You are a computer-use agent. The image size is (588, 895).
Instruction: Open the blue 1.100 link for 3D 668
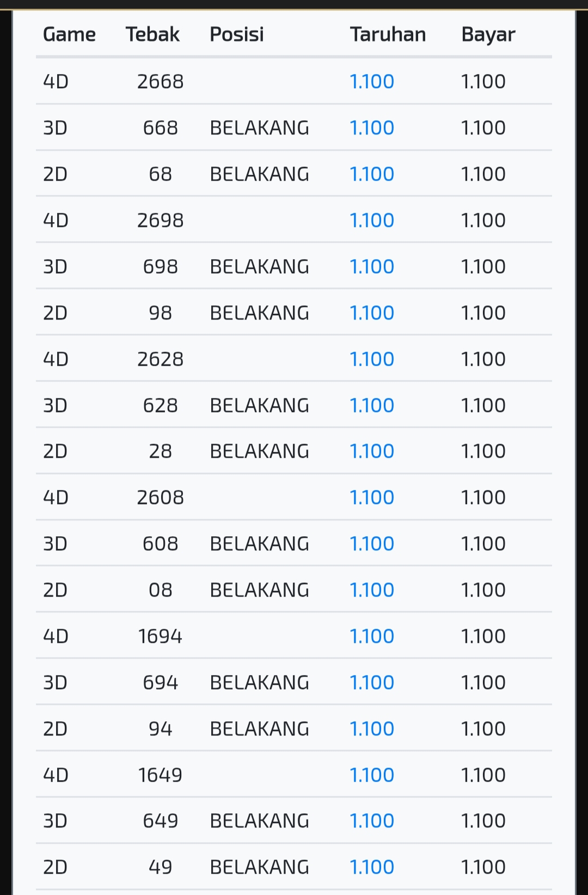(x=371, y=128)
